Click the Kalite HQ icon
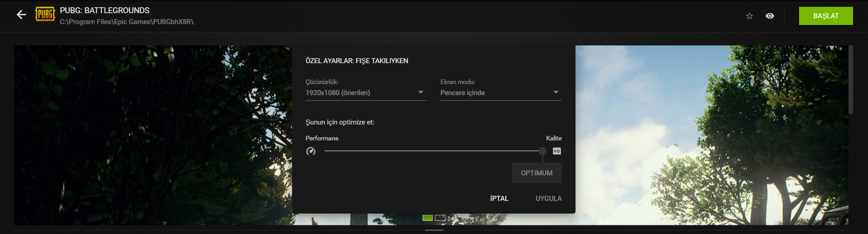The image size is (868, 234). point(557,151)
